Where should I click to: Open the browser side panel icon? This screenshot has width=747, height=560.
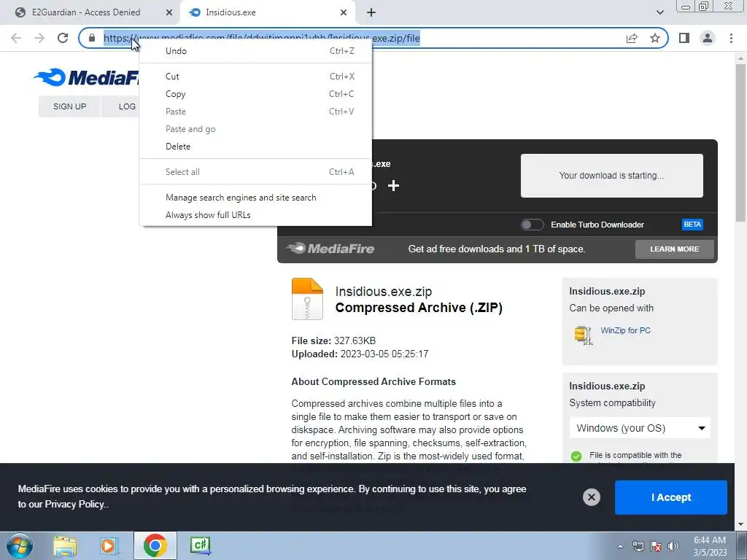(x=684, y=38)
